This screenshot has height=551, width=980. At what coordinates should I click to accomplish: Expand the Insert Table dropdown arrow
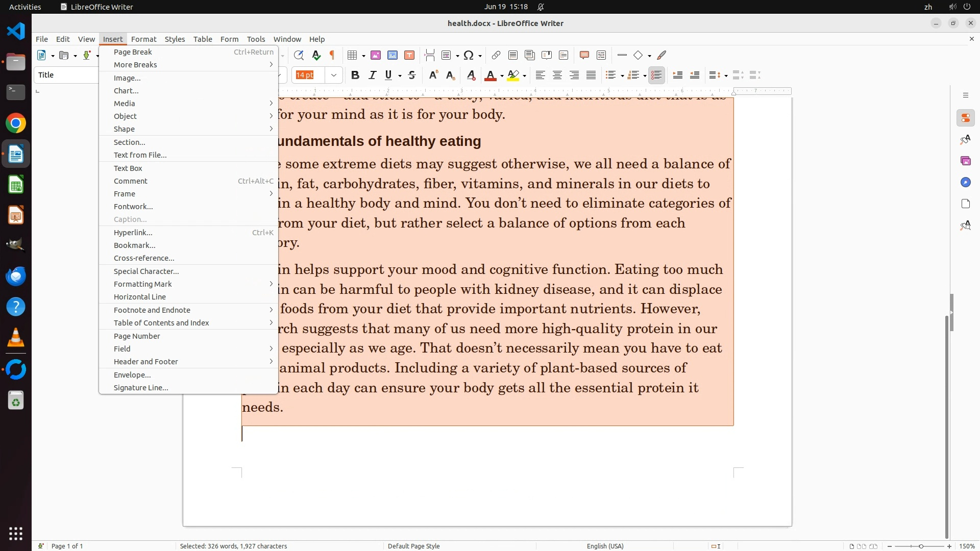[363, 56]
